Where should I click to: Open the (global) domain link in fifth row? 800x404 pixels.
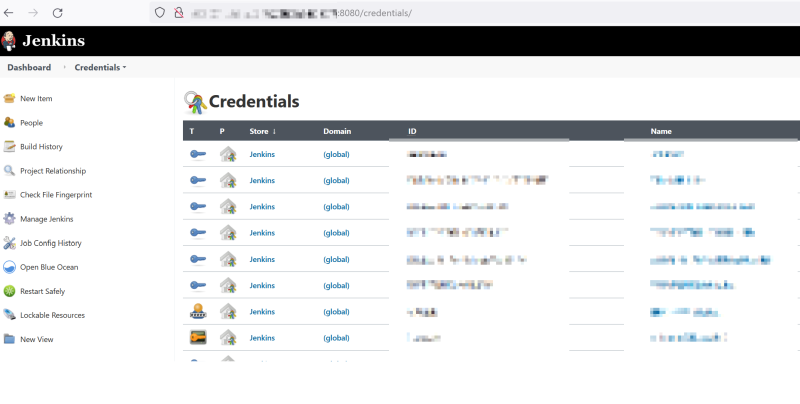(x=336, y=259)
